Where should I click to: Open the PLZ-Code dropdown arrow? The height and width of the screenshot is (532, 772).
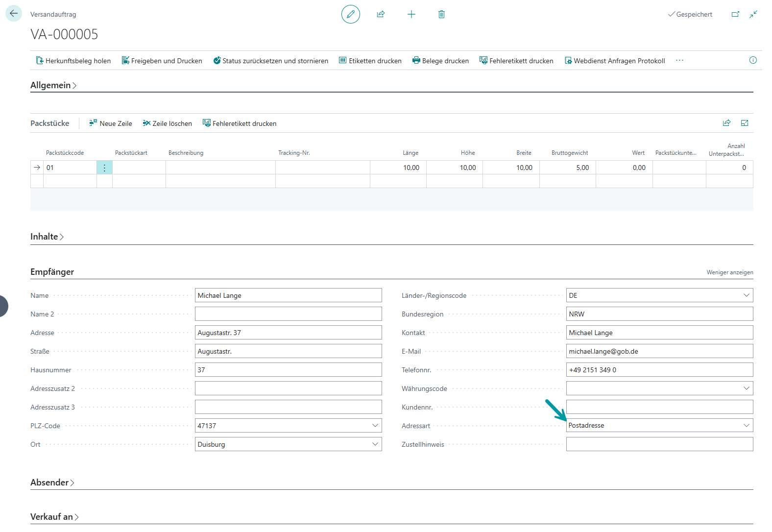coord(375,426)
